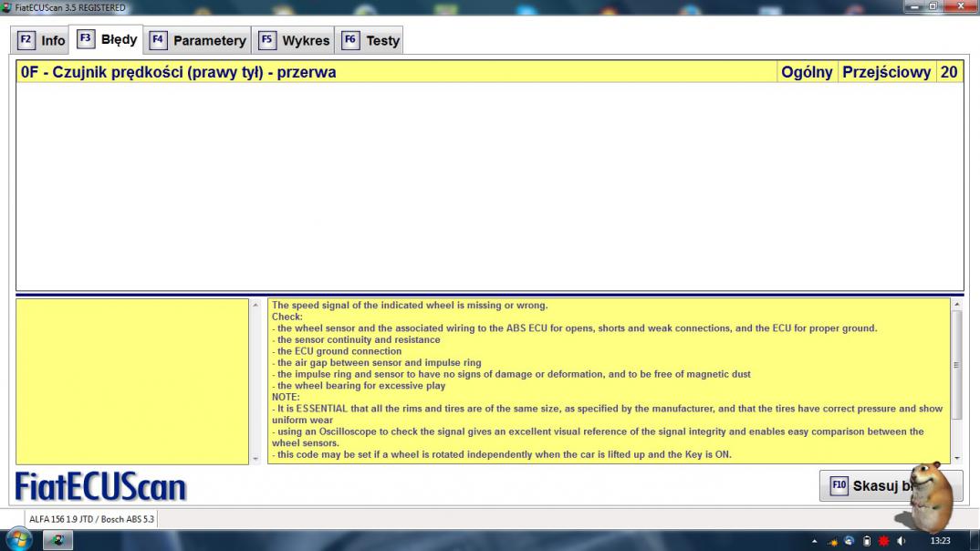Click the FiatECUScan title bar app icon

coord(7,7)
